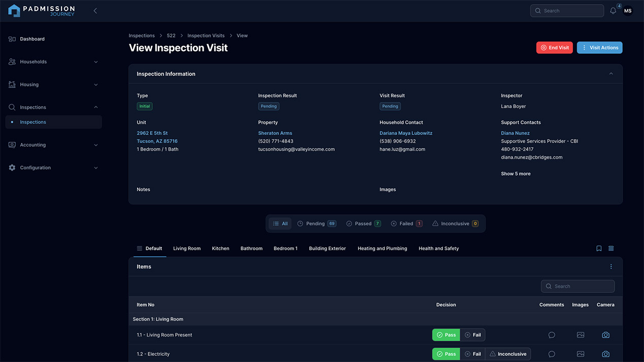644x362 pixels.
Task: Click the Padmission Journey logo
Action: 42,11
